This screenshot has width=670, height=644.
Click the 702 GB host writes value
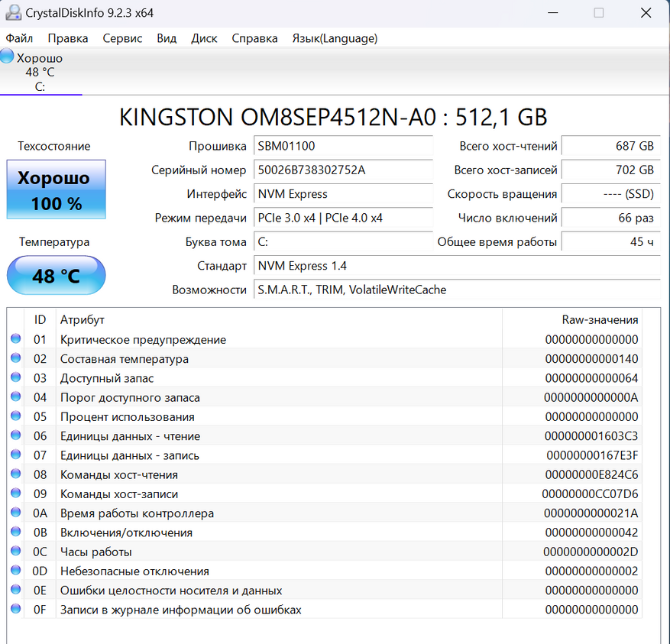(x=611, y=170)
